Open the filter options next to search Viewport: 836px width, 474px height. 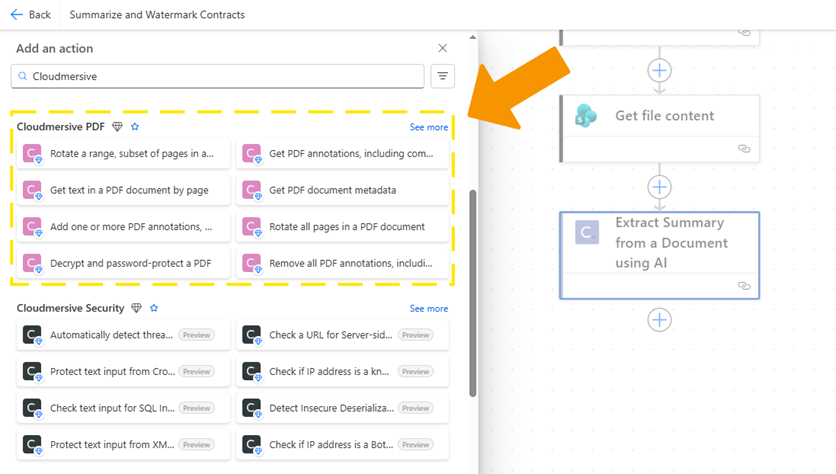coord(443,76)
